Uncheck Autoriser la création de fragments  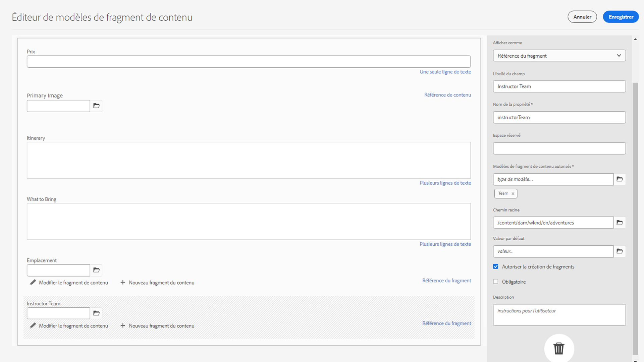tap(496, 266)
